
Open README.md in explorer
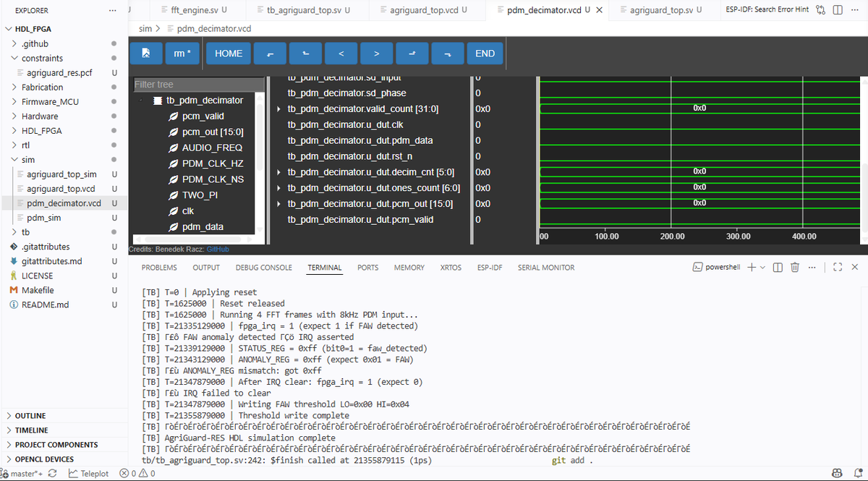tap(64, 305)
